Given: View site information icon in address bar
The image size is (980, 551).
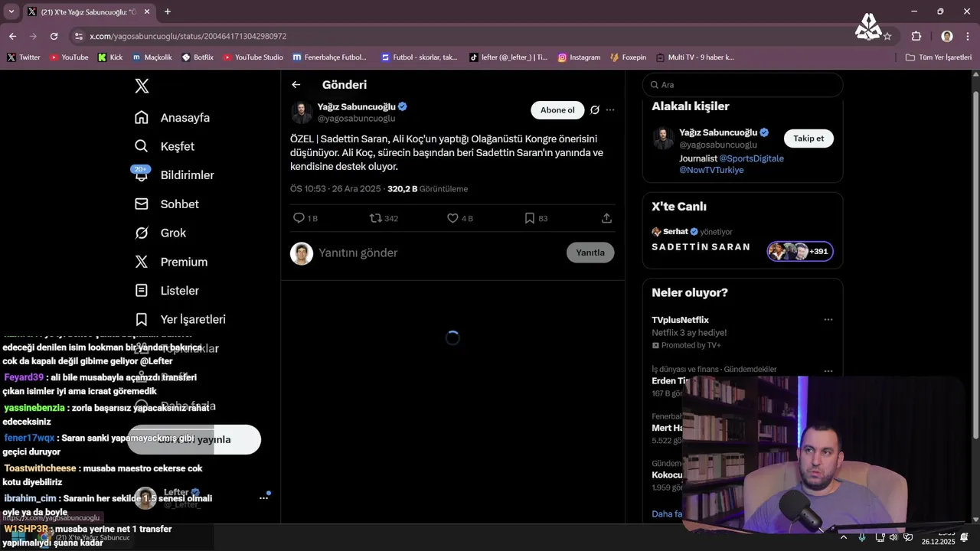Looking at the screenshot, I should 78,36.
